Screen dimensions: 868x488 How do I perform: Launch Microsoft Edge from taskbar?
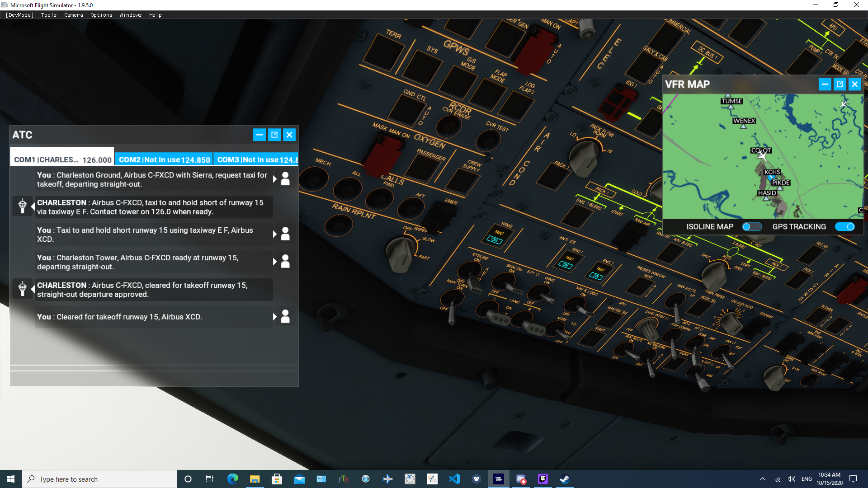tap(232, 479)
